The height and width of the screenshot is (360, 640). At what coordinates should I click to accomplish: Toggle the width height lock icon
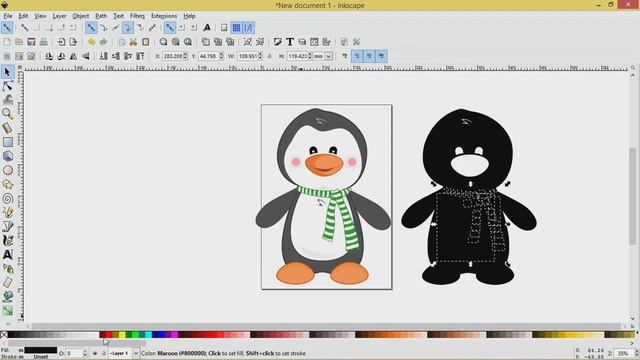[x=269, y=56]
